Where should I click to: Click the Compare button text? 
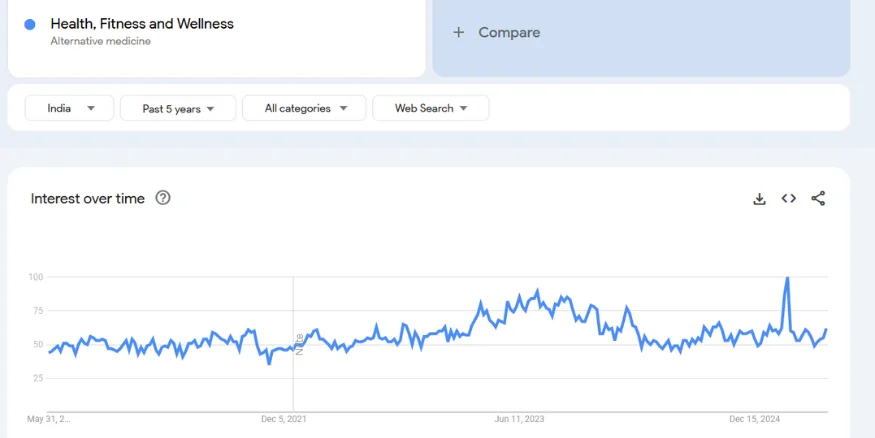click(509, 32)
